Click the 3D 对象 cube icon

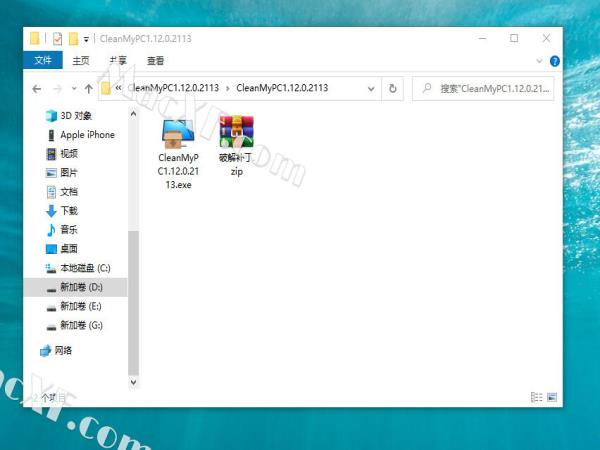(x=51, y=116)
